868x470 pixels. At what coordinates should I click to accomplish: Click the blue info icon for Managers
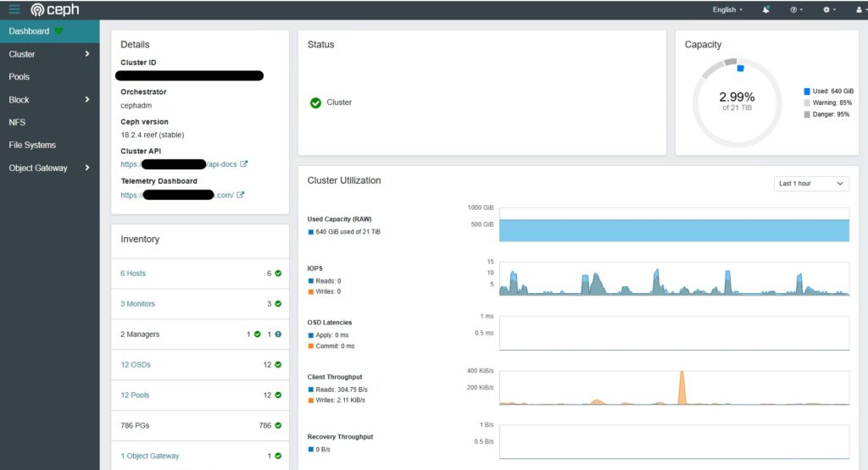coord(278,335)
